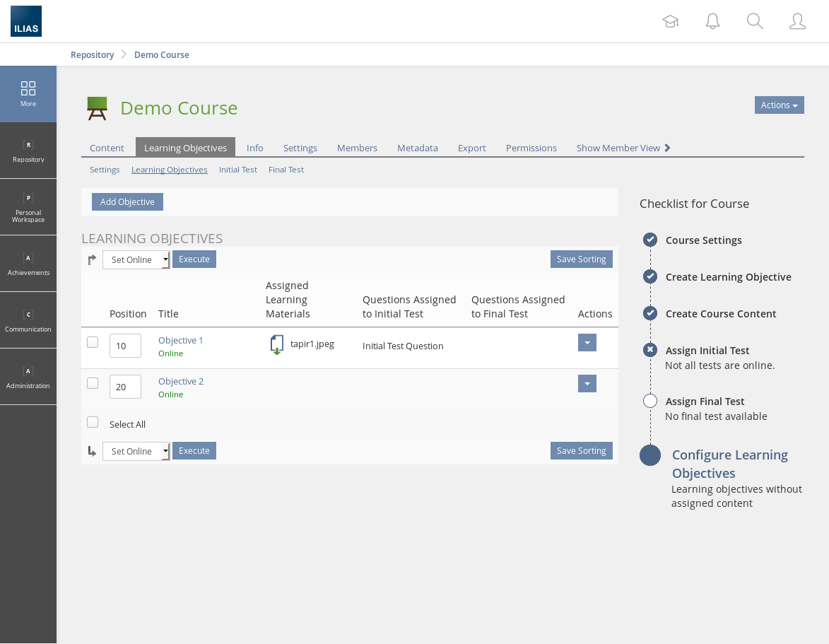Click the search magnifier icon
The image size is (829, 644).
pos(755,21)
